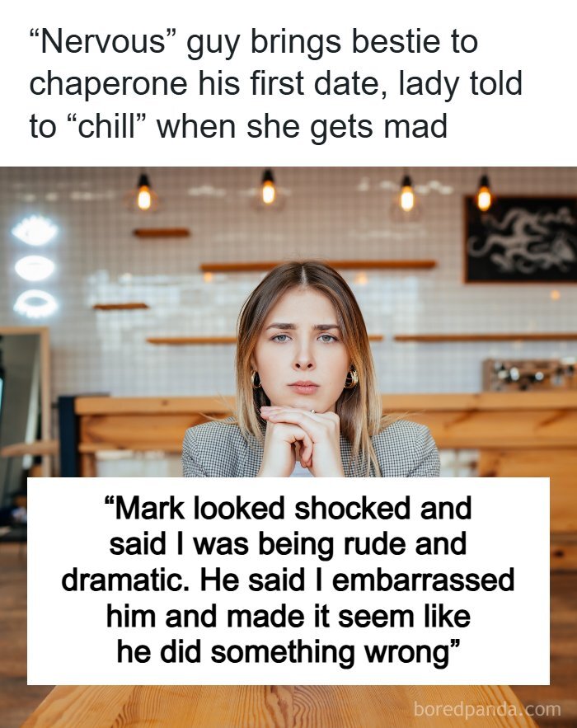
Task: Click the rightmost pendant light near poster
Action: 484,197
